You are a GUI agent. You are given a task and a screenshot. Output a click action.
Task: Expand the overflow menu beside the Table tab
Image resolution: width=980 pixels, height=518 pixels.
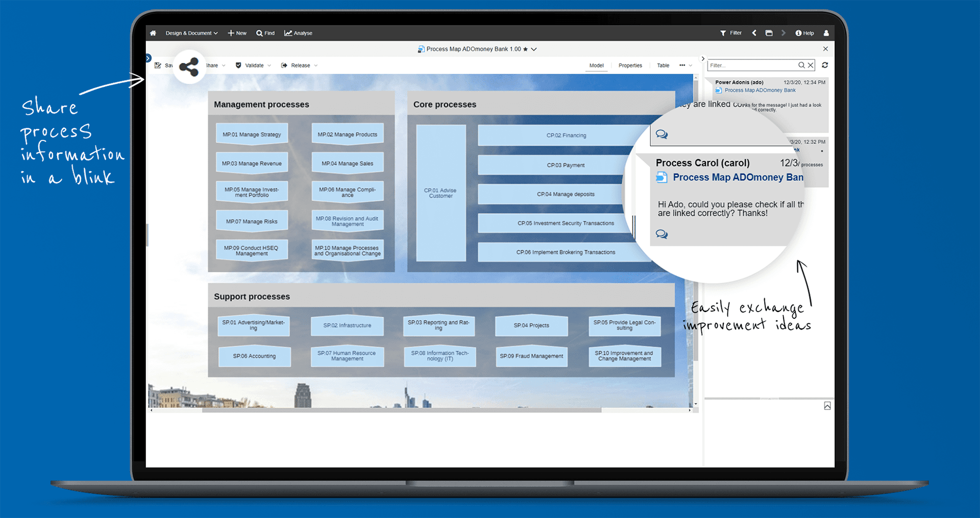(682, 65)
